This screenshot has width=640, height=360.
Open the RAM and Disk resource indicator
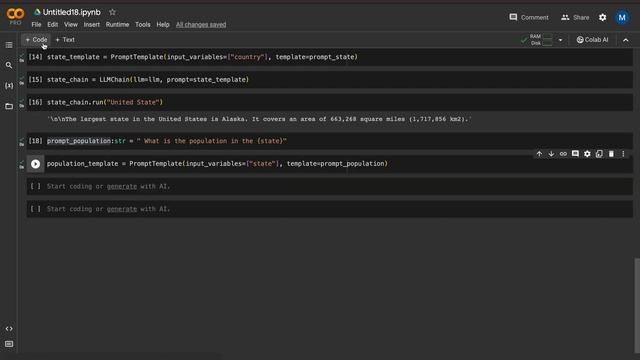tap(537, 40)
